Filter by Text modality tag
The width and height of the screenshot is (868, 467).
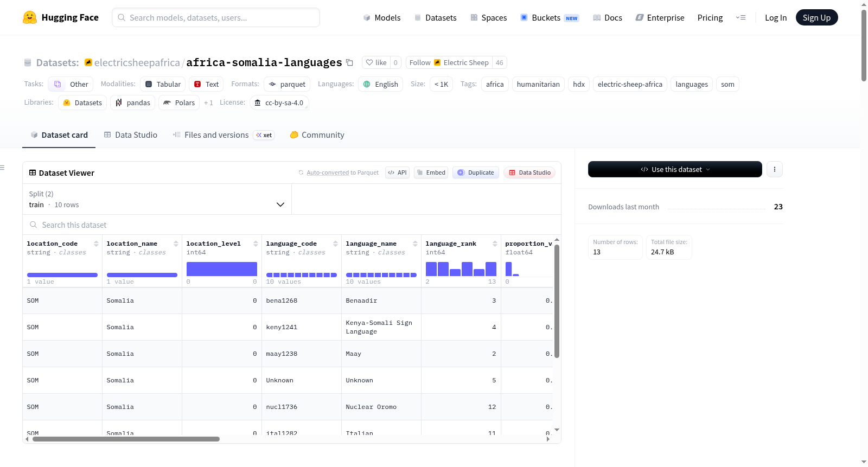[206, 84]
